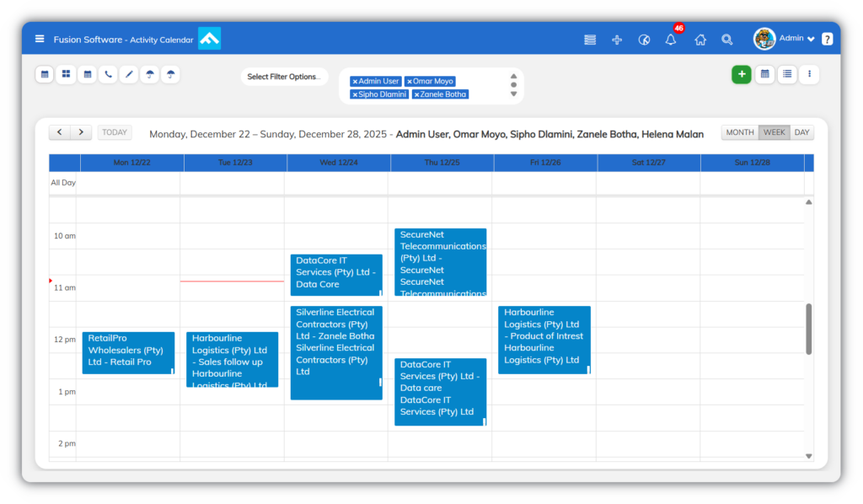The height and width of the screenshot is (504, 863).
Task: Open Harbourline Product of Intrest event Friday
Action: pyautogui.click(x=544, y=340)
